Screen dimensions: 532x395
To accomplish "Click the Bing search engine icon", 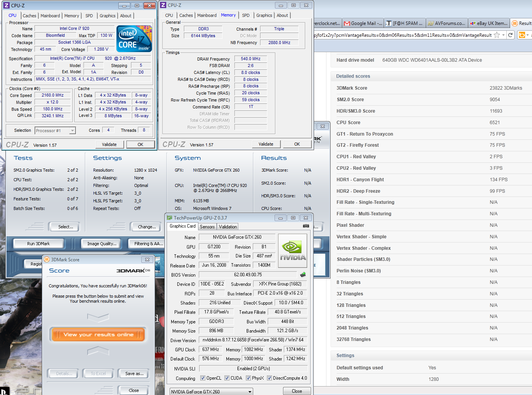I will pos(522,35).
